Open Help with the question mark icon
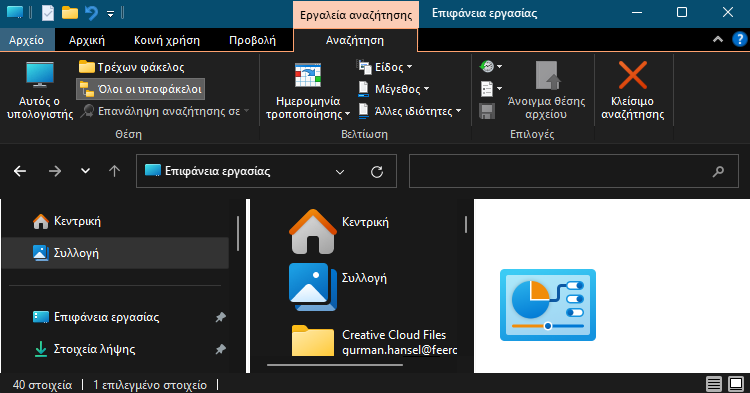Image resolution: width=750 pixels, height=393 pixels. coord(739,39)
